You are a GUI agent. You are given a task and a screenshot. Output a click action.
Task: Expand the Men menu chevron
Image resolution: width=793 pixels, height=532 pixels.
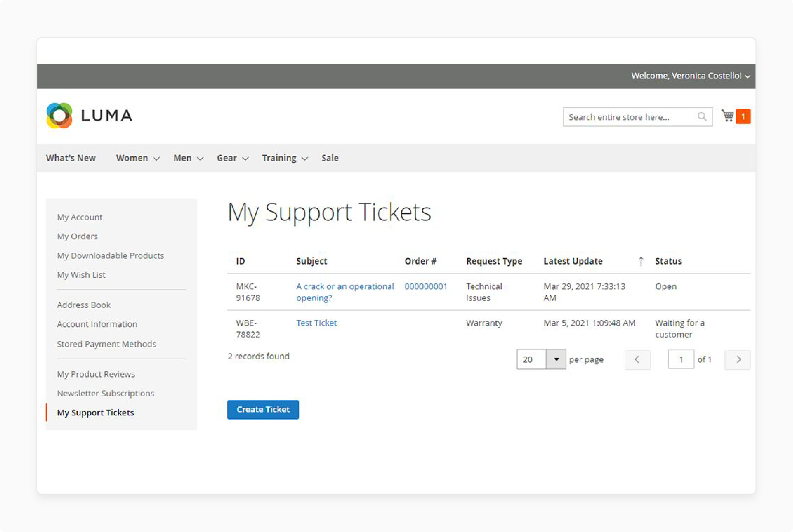[200, 158]
